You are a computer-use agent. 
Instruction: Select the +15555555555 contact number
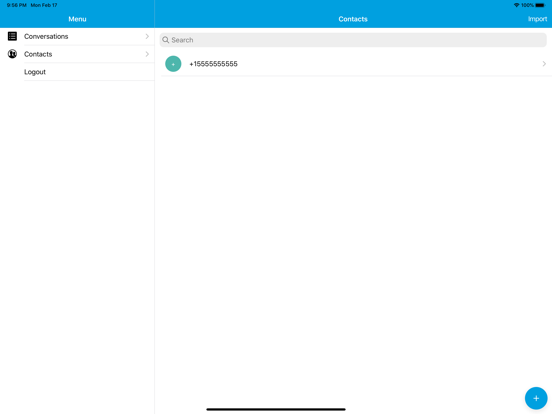point(213,64)
